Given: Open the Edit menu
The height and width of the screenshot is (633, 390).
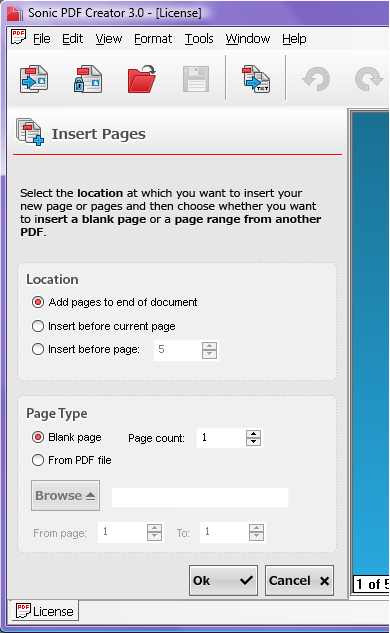Looking at the screenshot, I should coord(73,39).
